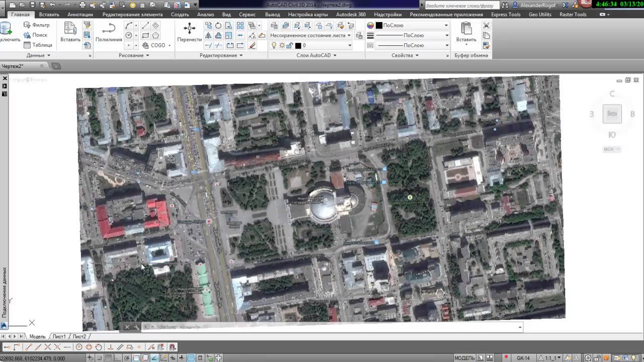Click the black layer color swatch
The height and width of the screenshot is (362, 644).
298,45
